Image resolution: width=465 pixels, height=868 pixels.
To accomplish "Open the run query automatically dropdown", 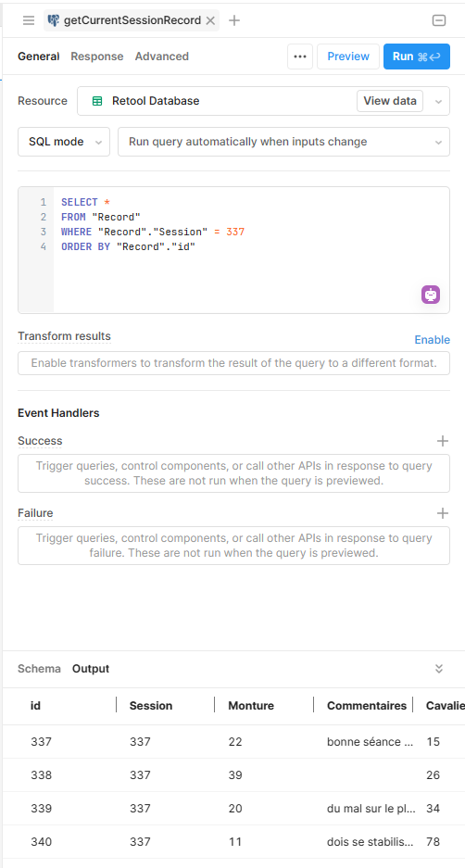I will coord(283,142).
